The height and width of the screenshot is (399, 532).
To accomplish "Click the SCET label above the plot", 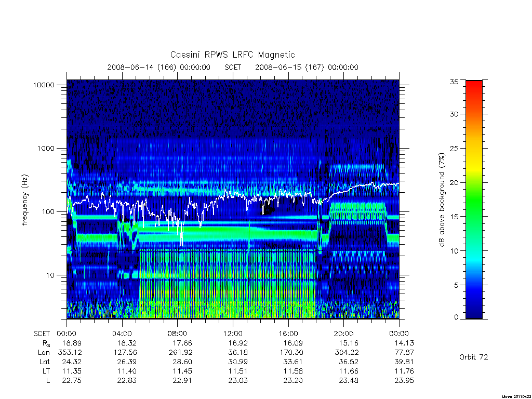I will pyautogui.click(x=233, y=67).
